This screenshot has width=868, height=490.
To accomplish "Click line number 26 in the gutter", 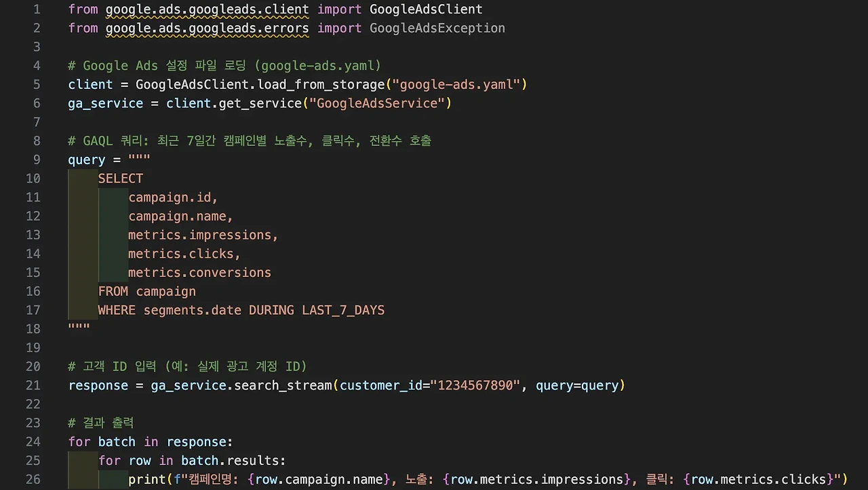I will pos(33,480).
